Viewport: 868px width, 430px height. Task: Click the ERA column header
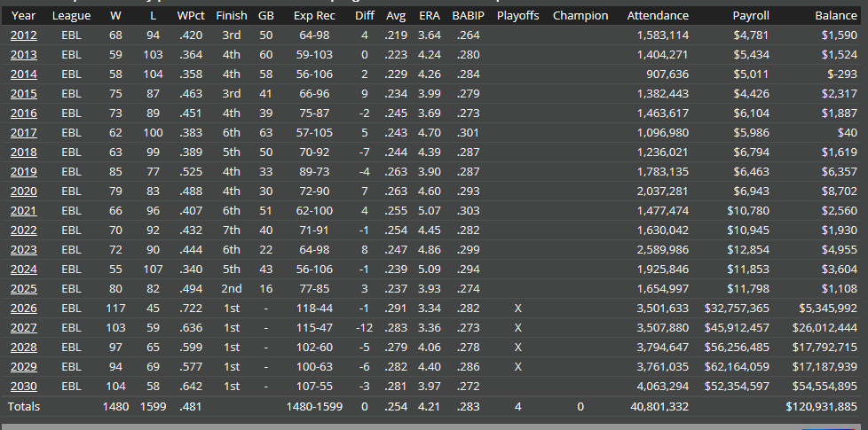430,16
